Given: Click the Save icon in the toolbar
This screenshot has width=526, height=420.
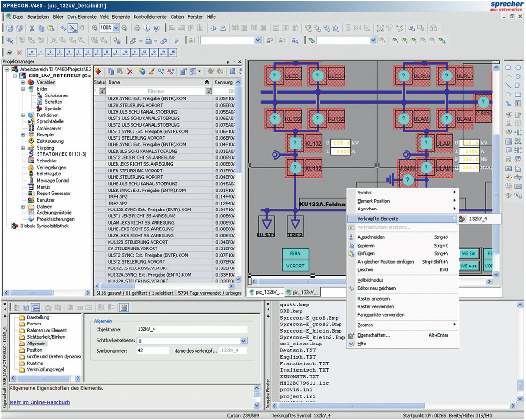Looking at the screenshot, I should [x=10, y=28].
